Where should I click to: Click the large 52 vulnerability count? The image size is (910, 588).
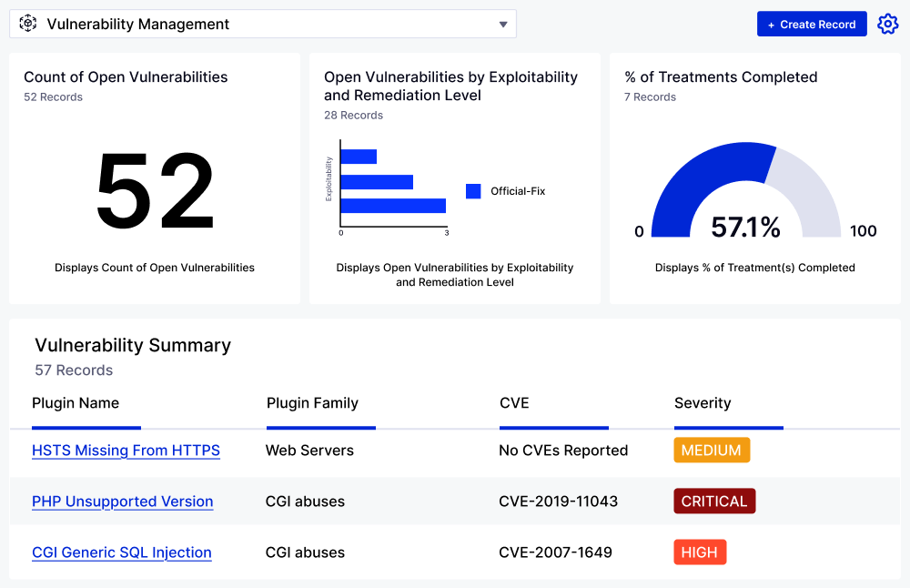155,188
